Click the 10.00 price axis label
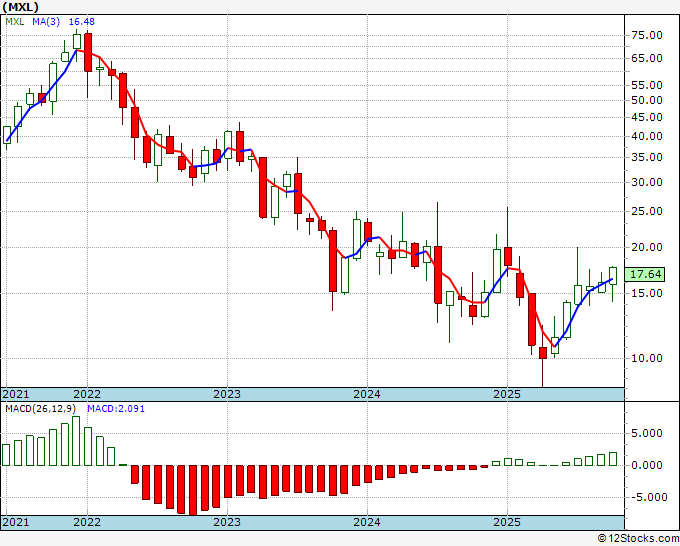680x546 pixels. (x=647, y=358)
